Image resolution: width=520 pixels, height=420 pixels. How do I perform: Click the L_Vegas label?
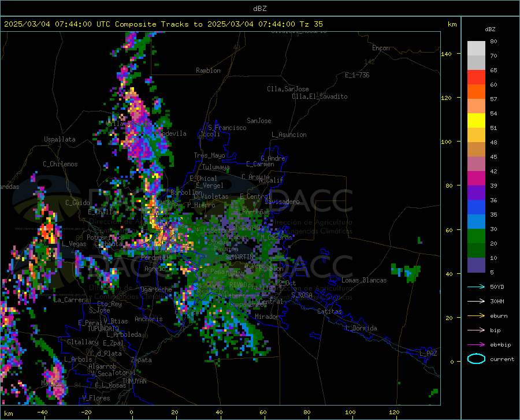(x=74, y=244)
